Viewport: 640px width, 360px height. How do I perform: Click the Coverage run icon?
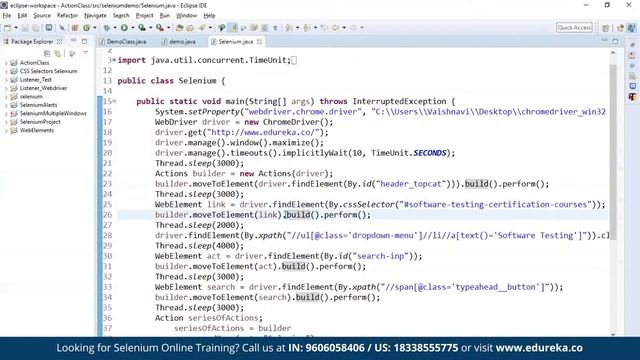pos(142,28)
